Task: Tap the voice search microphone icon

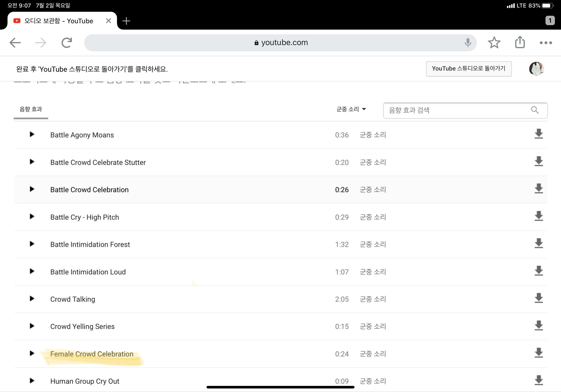Action: pos(468,43)
